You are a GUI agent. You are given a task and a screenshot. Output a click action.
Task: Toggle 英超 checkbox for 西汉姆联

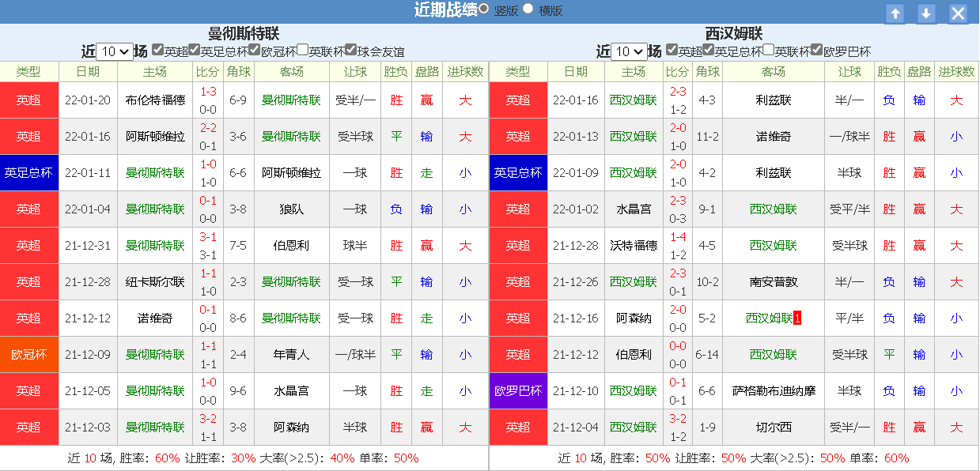coord(672,49)
